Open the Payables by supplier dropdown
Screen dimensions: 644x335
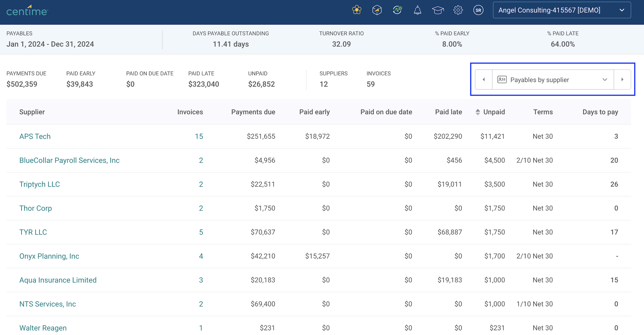(x=553, y=79)
